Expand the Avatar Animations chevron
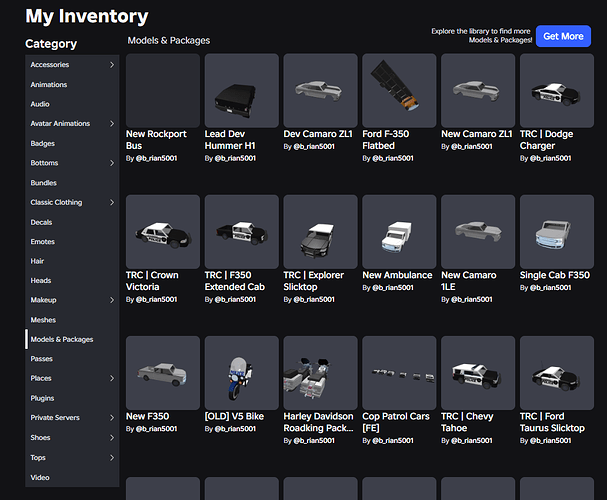607x500 pixels. pyautogui.click(x=112, y=123)
